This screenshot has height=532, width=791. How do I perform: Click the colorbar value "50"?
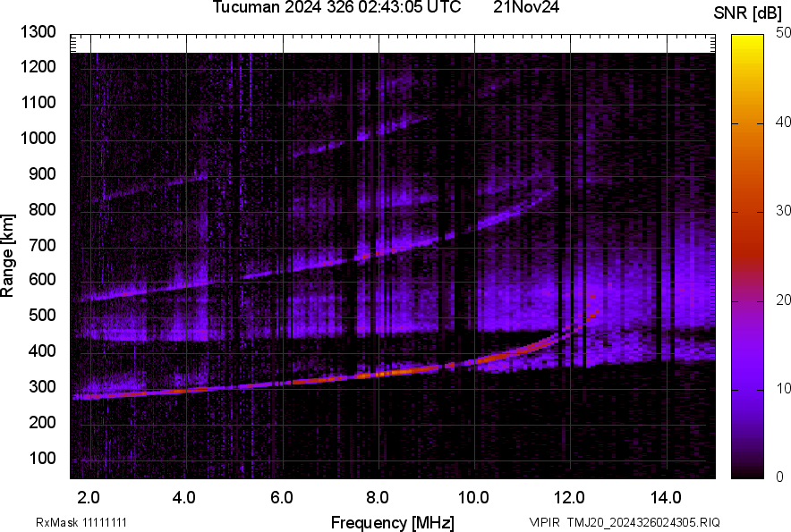(783, 33)
